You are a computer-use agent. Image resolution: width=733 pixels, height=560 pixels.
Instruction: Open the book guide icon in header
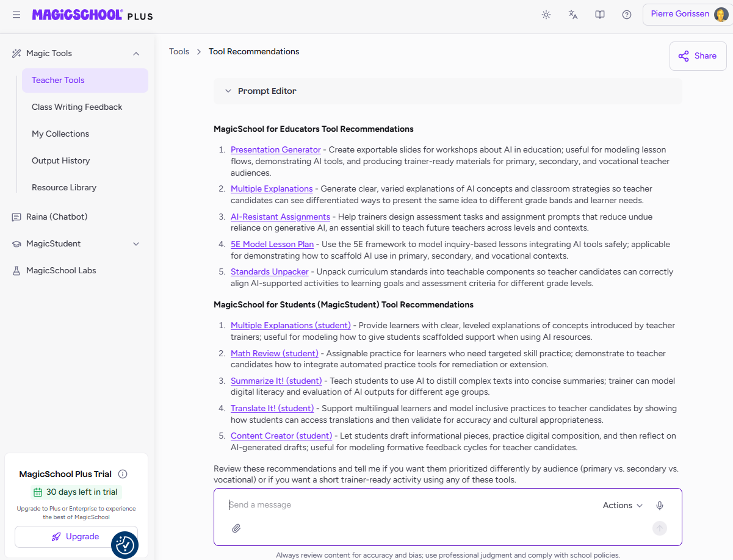pos(600,15)
